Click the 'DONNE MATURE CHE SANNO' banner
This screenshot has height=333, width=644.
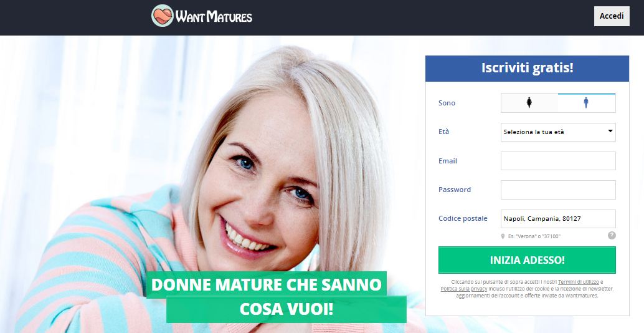click(x=267, y=284)
